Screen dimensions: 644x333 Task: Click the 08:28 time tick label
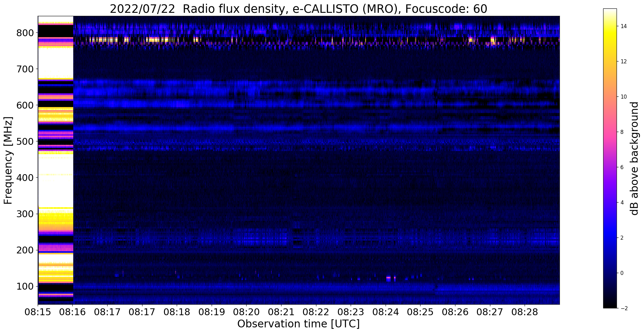[525, 312]
